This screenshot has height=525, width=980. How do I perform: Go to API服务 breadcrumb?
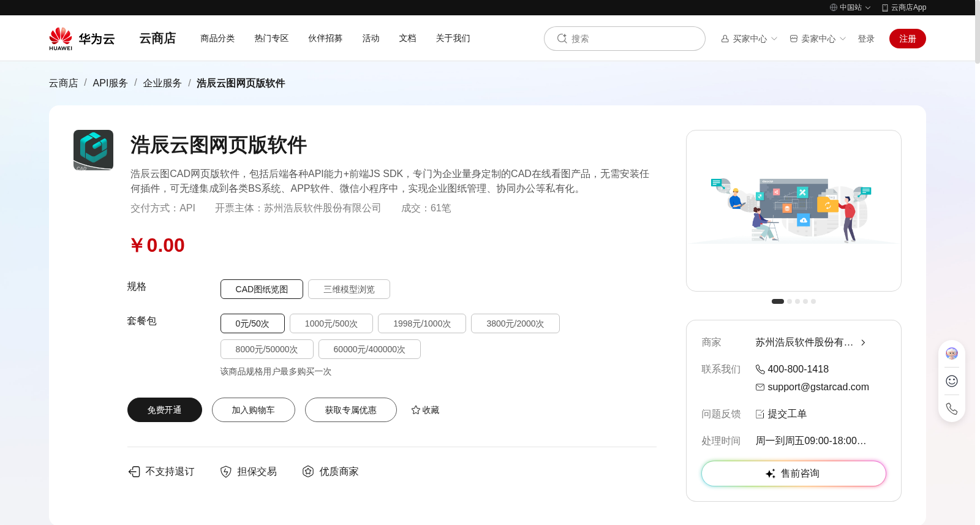[110, 83]
